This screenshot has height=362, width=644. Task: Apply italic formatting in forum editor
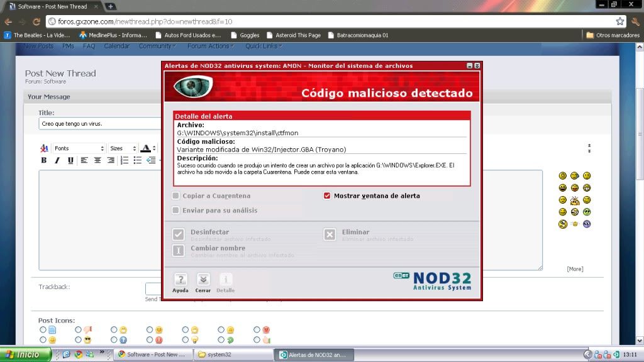(x=57, y=160)
